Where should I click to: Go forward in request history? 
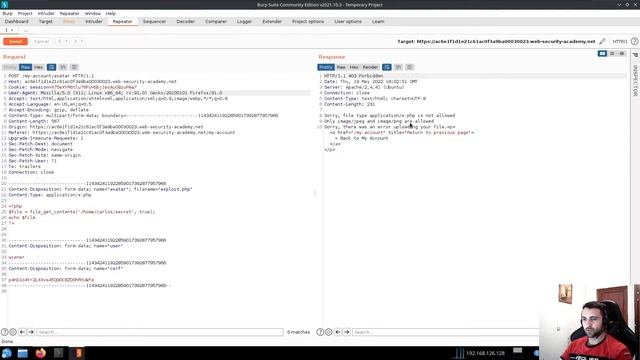75,42
